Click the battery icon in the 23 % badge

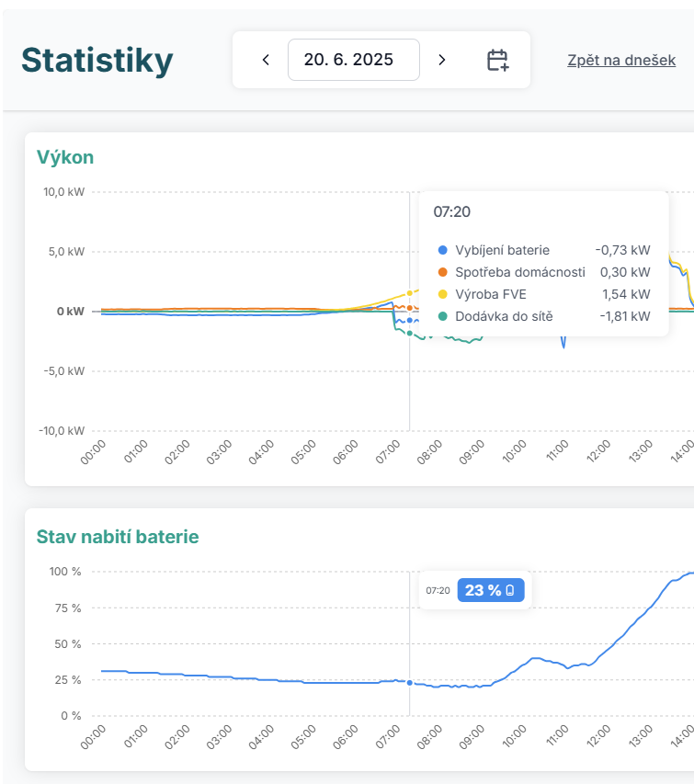(510, 590)
